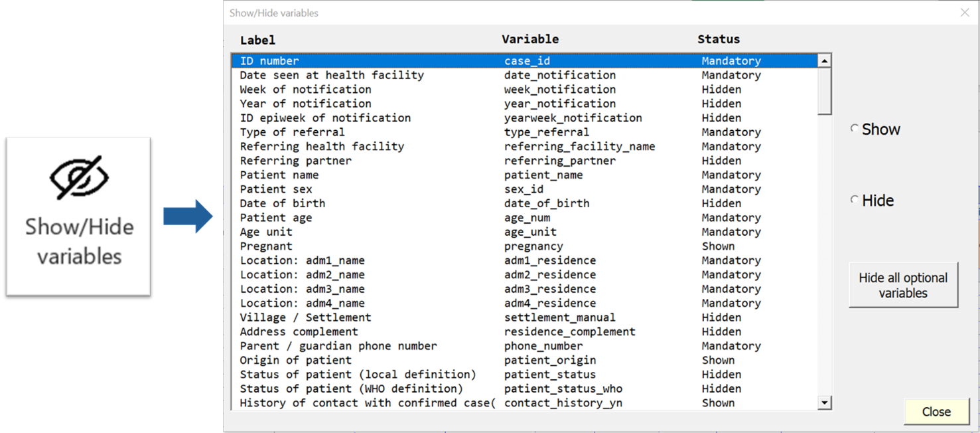This screenshot has height=433, width=980.
Task: Select the ID number case_id row
Action: [x=525, y=61]
